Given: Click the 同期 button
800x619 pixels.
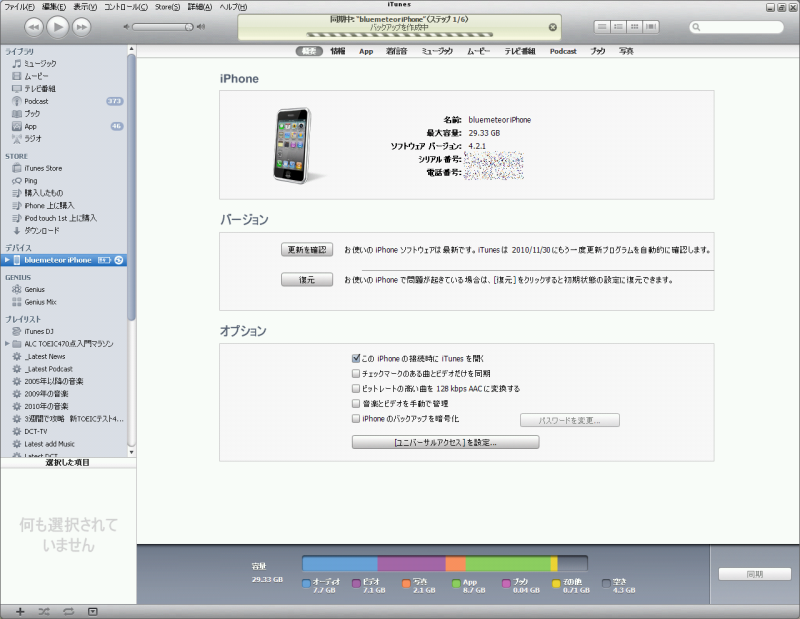Looking at the screenshot, I should [x=755, y=574].
